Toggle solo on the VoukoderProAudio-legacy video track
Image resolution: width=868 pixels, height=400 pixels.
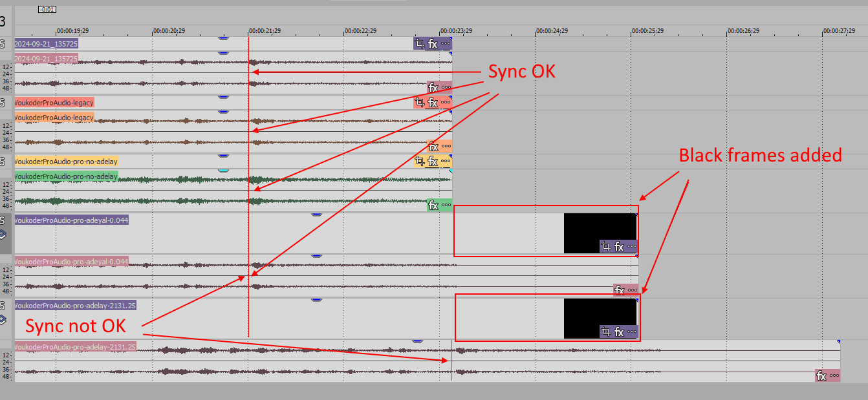3,102
